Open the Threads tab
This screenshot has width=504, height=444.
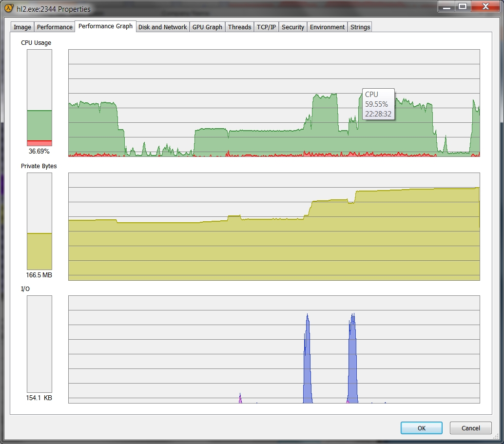pos(239,27)
